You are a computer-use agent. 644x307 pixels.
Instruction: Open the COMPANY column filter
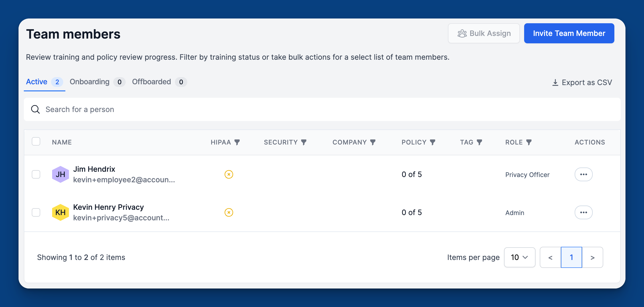pos(373,142)
